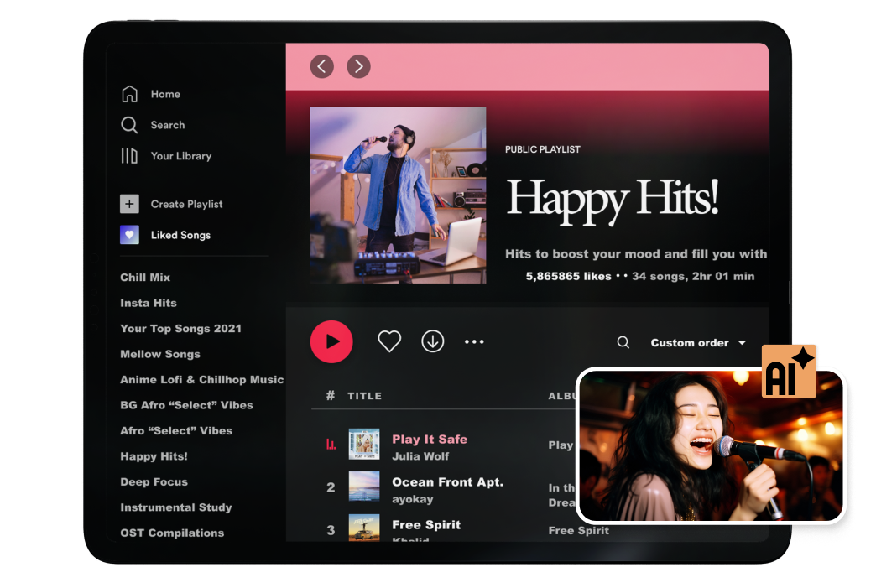
Task: Open the Chill Mix playlist
Action: tap(145, 278)
